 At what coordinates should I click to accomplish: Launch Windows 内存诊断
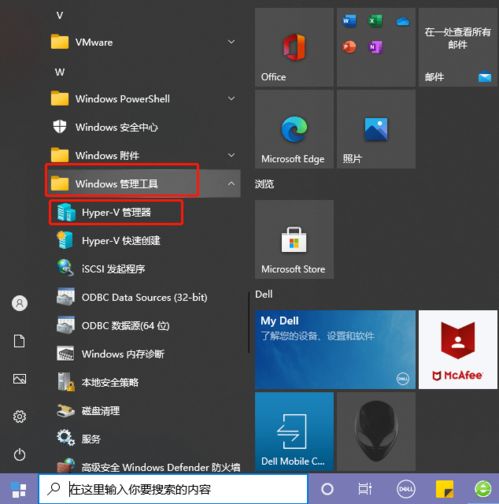pos(144,354)
